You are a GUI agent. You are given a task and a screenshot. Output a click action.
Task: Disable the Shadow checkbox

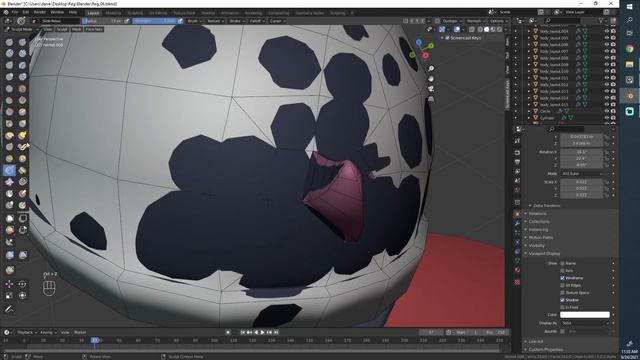pos(562,300)
